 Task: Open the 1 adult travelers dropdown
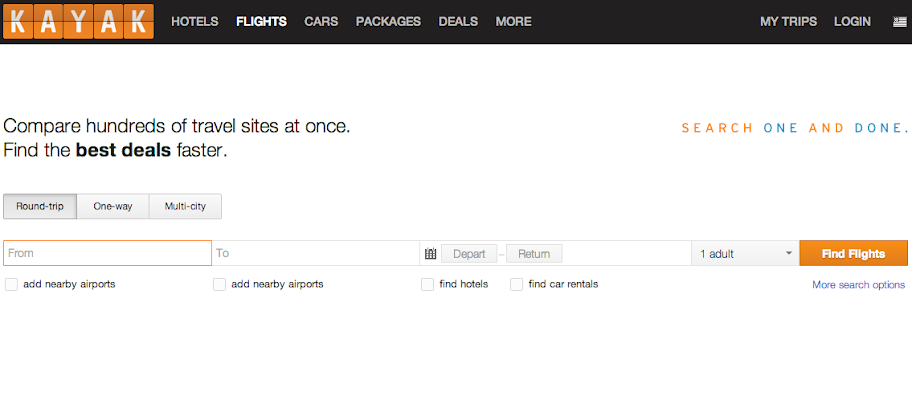[x=745, y=253]
